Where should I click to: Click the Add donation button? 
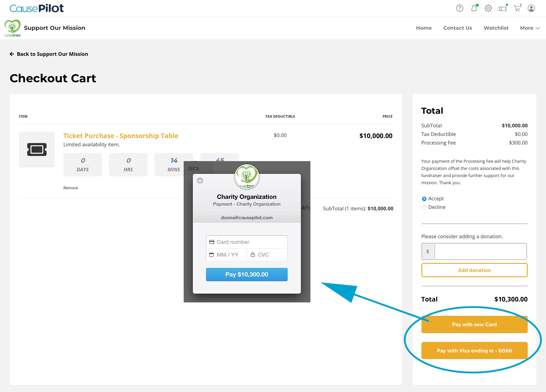pyautogui.click(x=474, y=270)
